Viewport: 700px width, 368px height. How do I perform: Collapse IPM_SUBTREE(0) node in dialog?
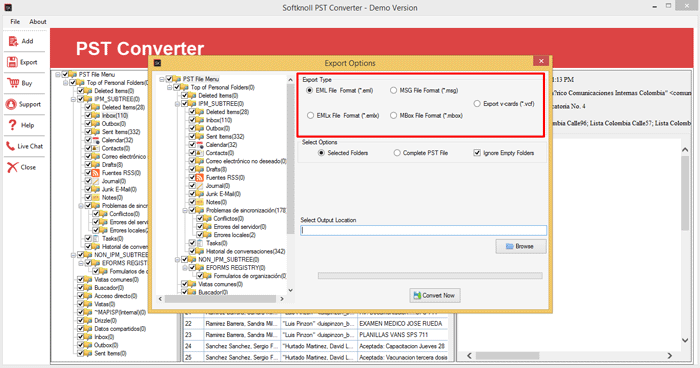coord(177,104)
